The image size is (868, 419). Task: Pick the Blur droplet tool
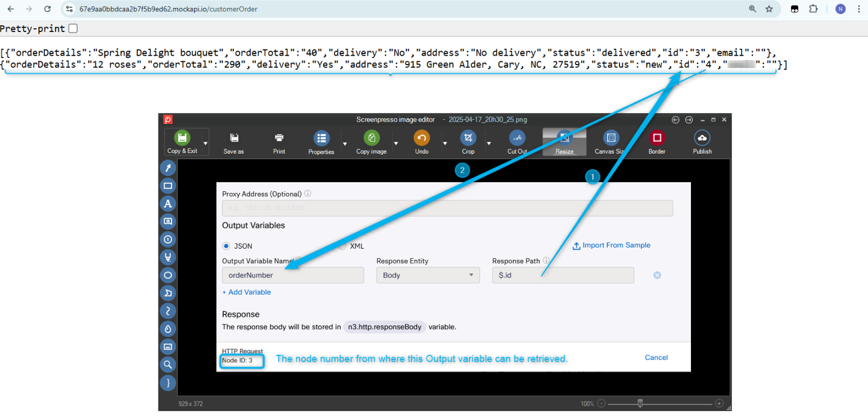coord(168,328)
